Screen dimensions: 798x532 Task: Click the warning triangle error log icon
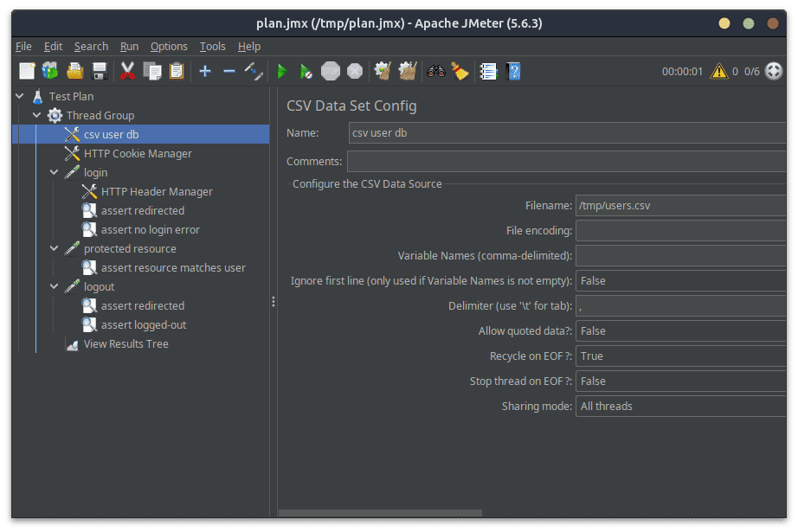(718, 71)
